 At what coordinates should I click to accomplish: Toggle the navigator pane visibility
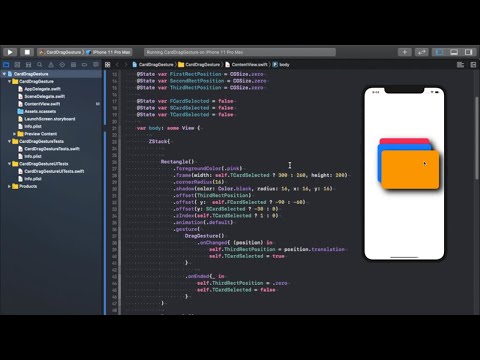(439, 52)
